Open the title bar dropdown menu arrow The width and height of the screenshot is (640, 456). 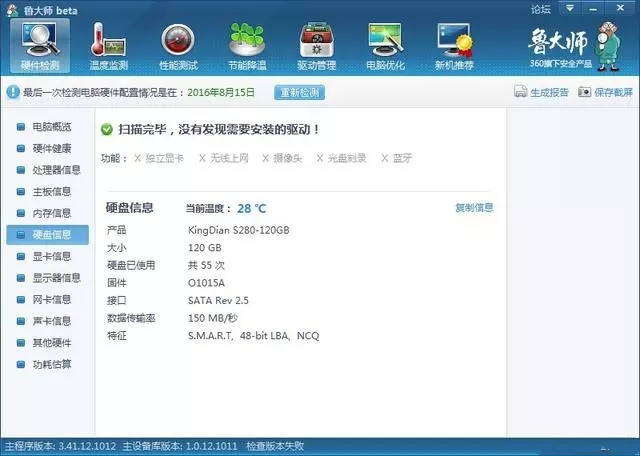[x=569, y=8]
